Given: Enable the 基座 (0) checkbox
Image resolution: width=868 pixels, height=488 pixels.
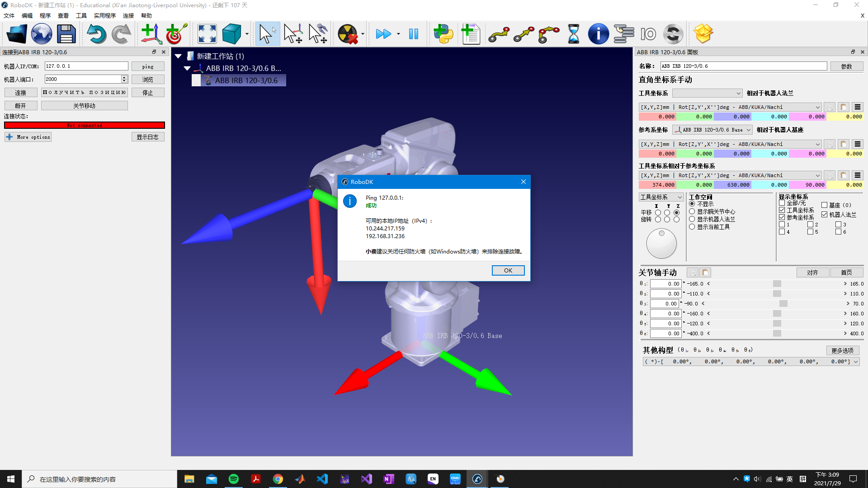Looking at the screenshot, I should pos(825,205).
